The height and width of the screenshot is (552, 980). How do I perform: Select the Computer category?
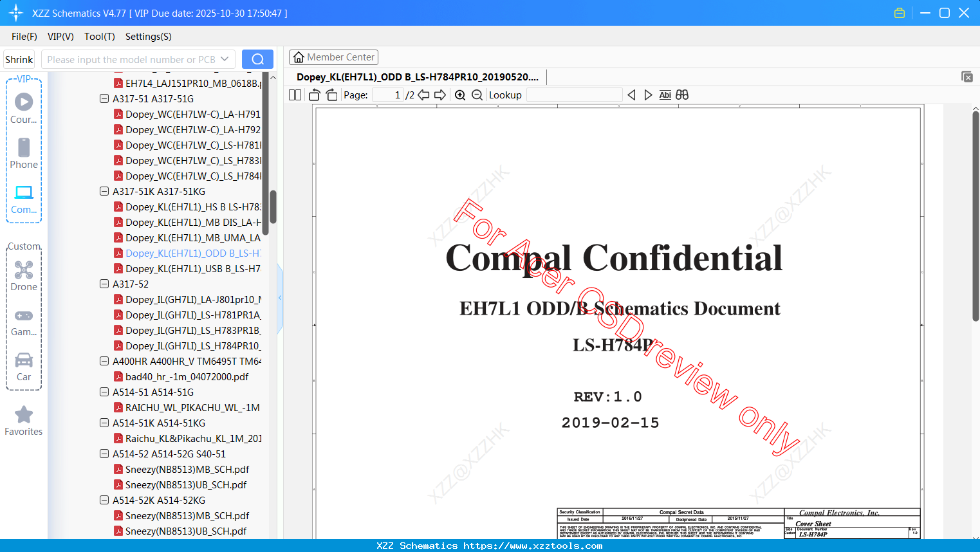click(24, 199)
